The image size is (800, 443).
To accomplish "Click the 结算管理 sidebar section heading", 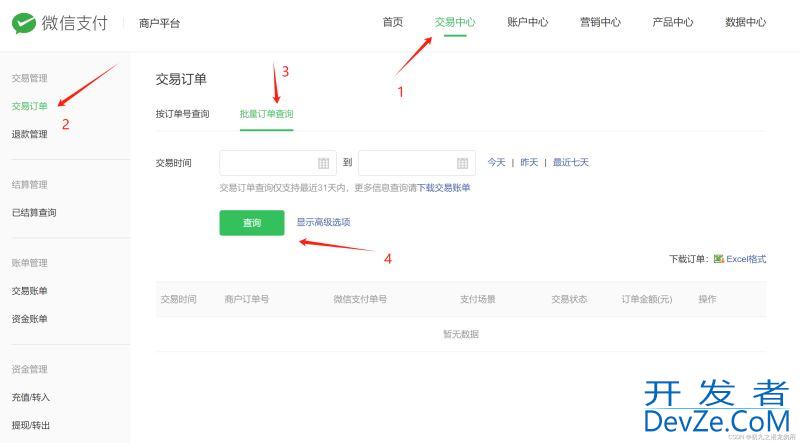I will coord(30,185).
